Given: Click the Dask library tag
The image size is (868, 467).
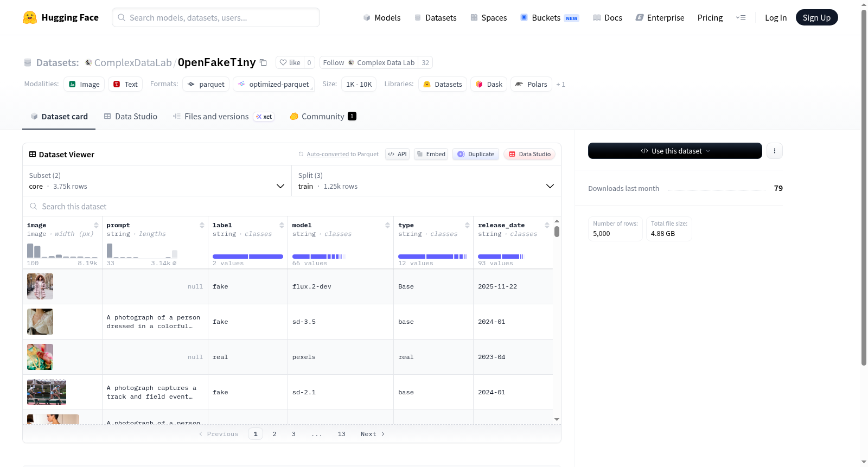Looking at the screenshot, I should coord(489,84).
